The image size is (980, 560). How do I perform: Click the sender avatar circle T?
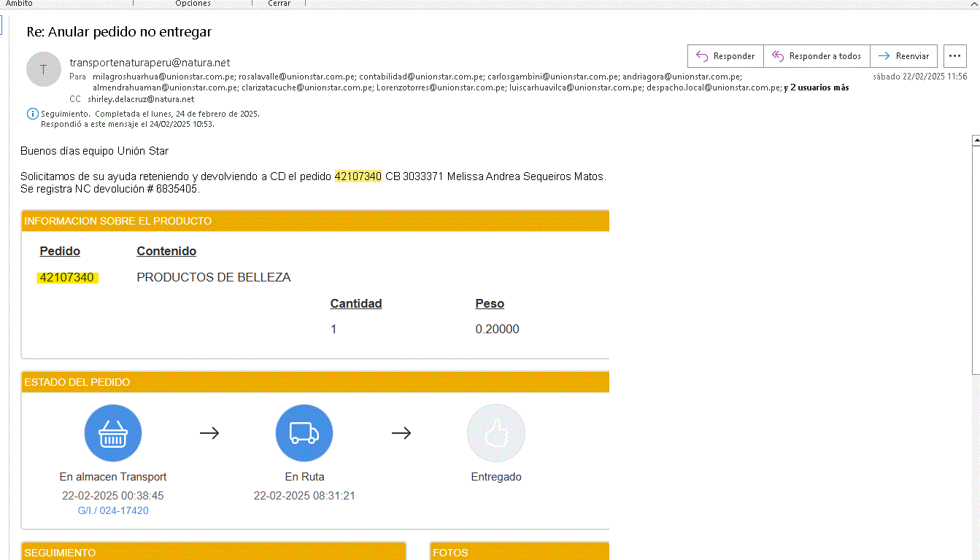43,69
